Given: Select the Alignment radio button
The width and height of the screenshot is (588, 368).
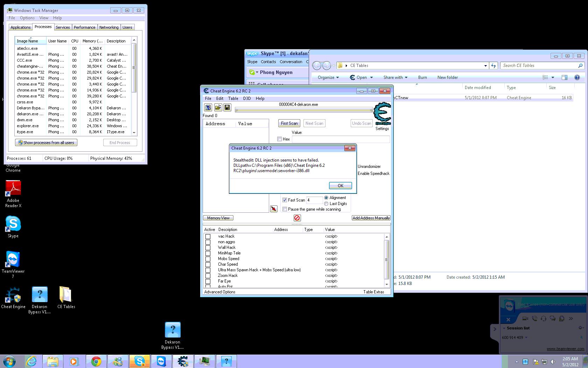Looking at the screenshot, I should [x=326, y=198].
